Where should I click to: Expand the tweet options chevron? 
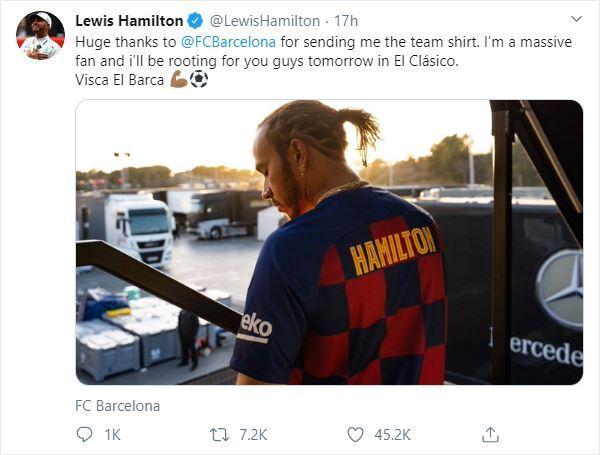click(x=576, y=19)
